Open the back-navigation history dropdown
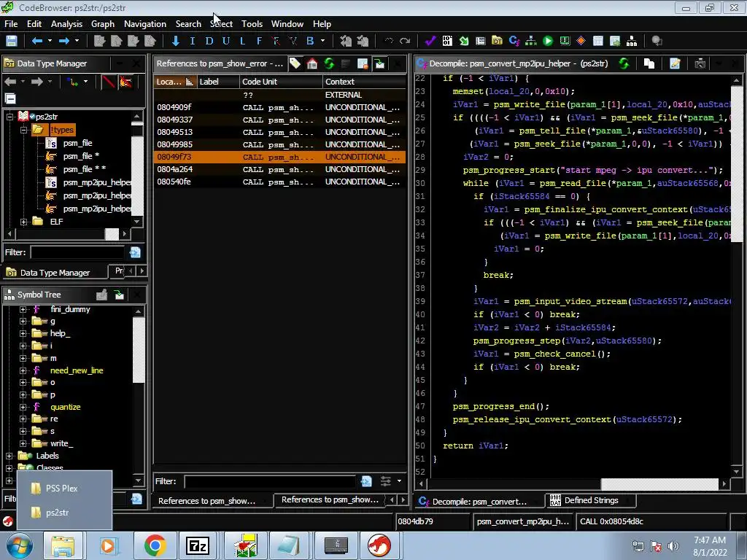The image size is (747, 560). click(50, 41)
